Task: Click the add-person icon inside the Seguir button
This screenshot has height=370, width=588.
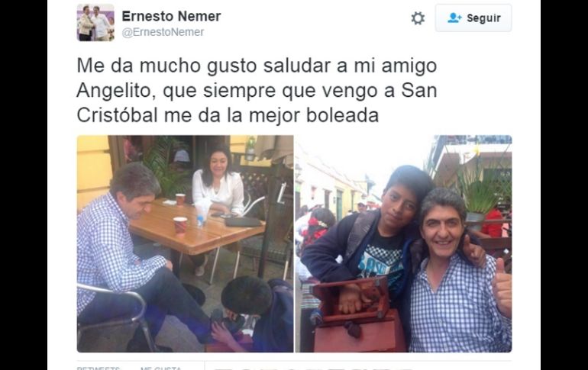Action: pos(454,18)
